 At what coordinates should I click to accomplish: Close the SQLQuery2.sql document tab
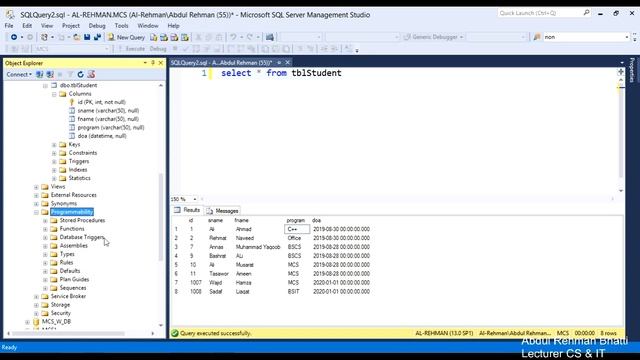click(288, 62)
